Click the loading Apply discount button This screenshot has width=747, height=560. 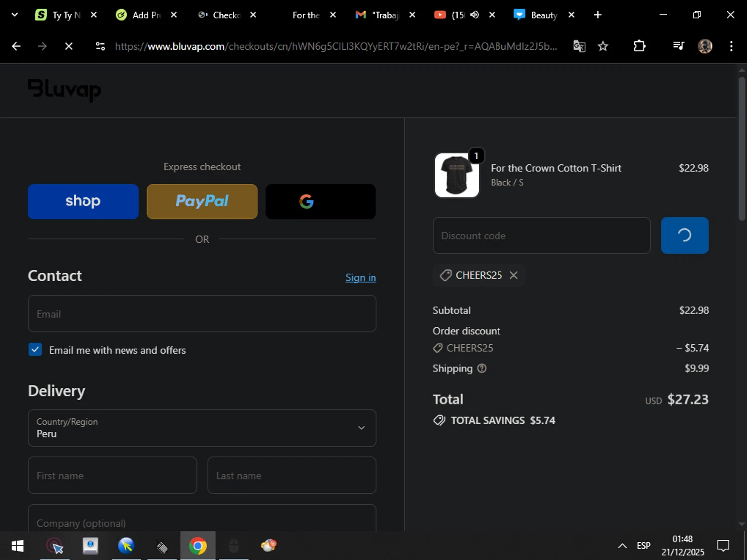pos(685,235)
